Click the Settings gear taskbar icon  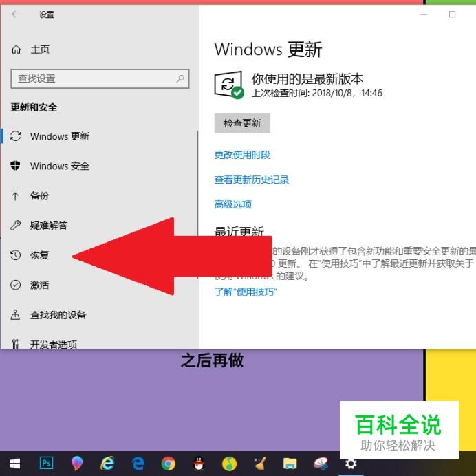pos(351,464)
